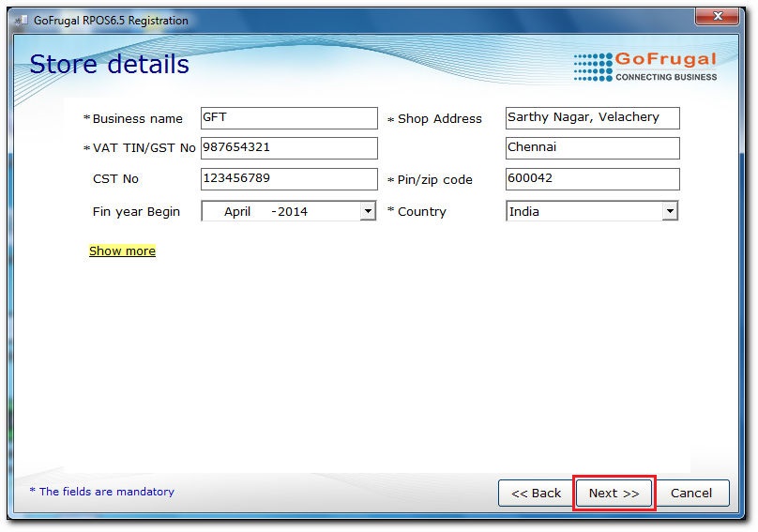The width and height of the screenshot is (758, 532).
Task: Click the window title bar app icon
Action: click(22, 21)
